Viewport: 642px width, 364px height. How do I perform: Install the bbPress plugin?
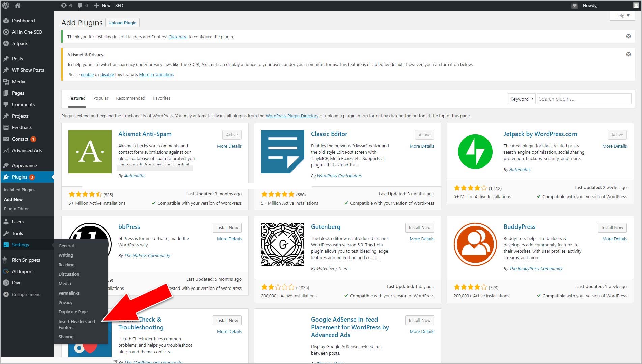pyautogui.click(x=227, y=227)
